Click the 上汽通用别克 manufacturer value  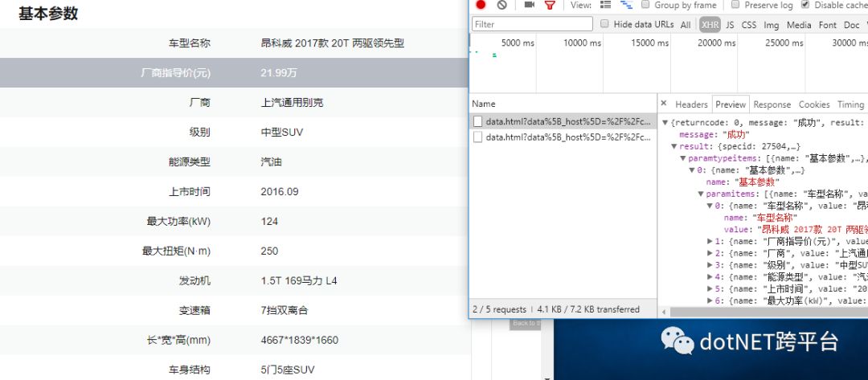(292, 102)
